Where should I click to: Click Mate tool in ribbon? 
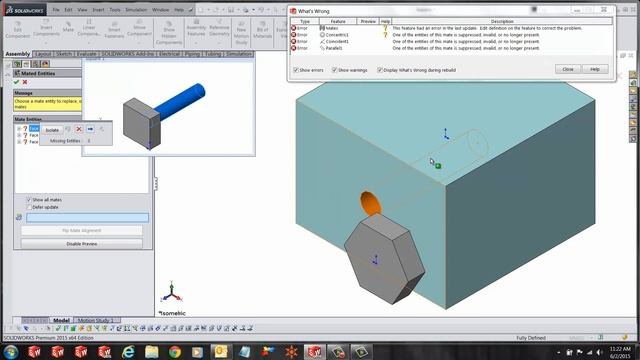68,27
